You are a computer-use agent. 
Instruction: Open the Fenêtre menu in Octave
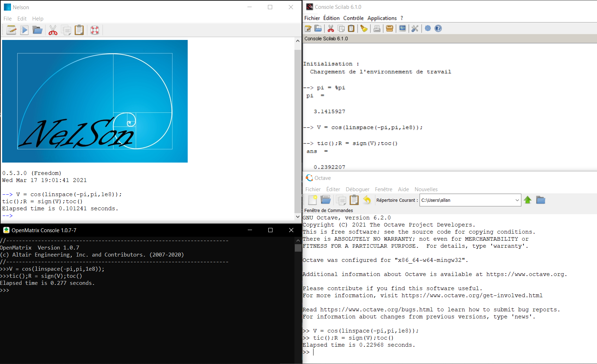coord(384,189)
